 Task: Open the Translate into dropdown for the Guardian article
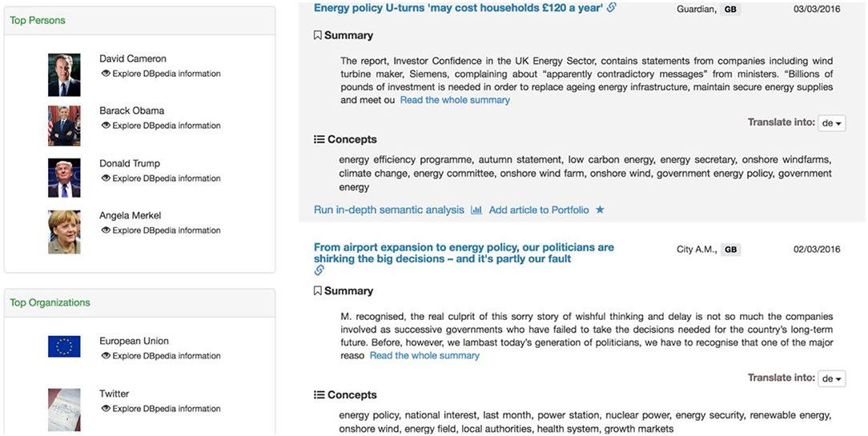(x=831, y=123)
